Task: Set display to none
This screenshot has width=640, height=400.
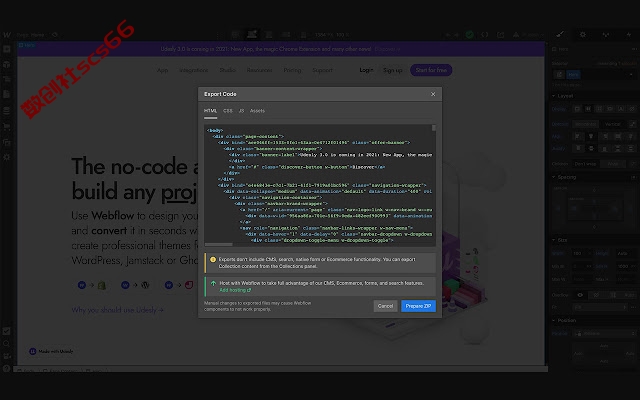Action: pos(632,109)
